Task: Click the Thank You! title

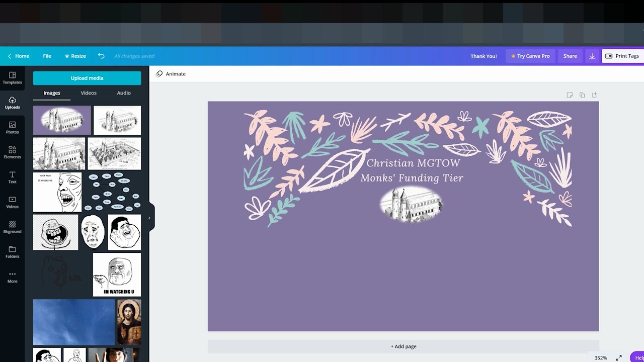Action: click(x=484, y=56)
